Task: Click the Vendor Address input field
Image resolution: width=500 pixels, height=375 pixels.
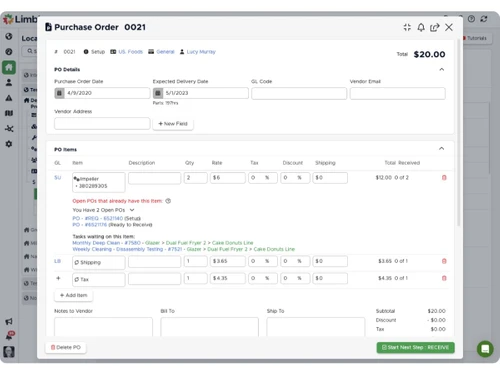Action: (x=102, y=123)
